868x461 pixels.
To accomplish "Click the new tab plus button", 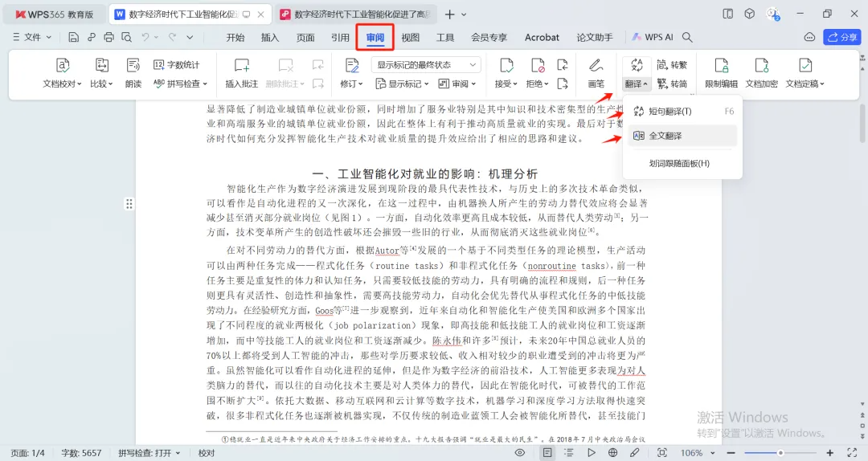I will coord(450,14).
